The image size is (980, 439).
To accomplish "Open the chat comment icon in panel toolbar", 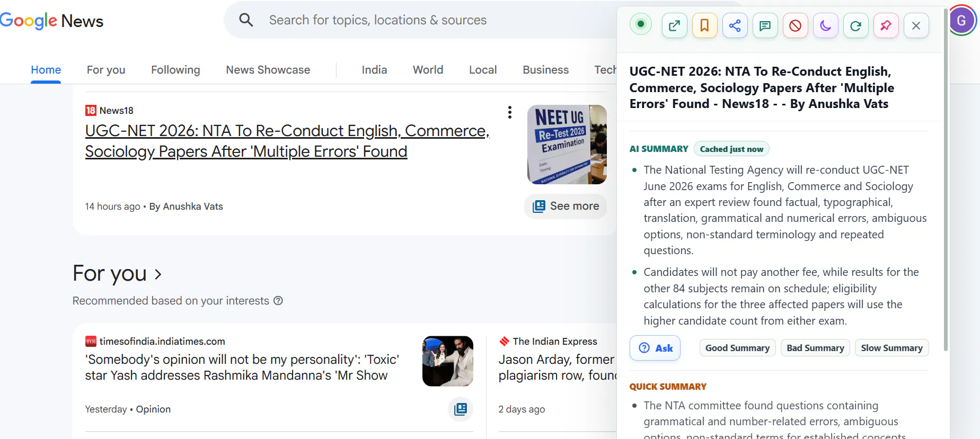I will (x=765, y=25).
